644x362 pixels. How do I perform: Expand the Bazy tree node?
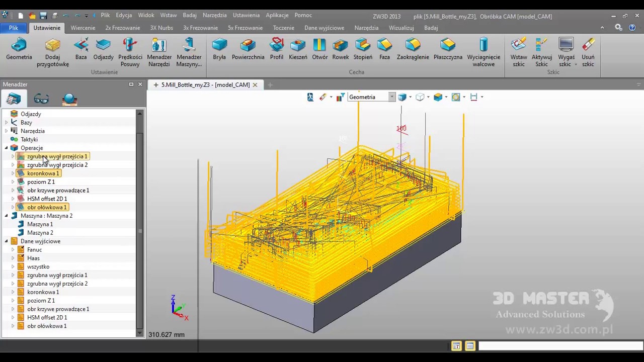(x=6, y=123)
